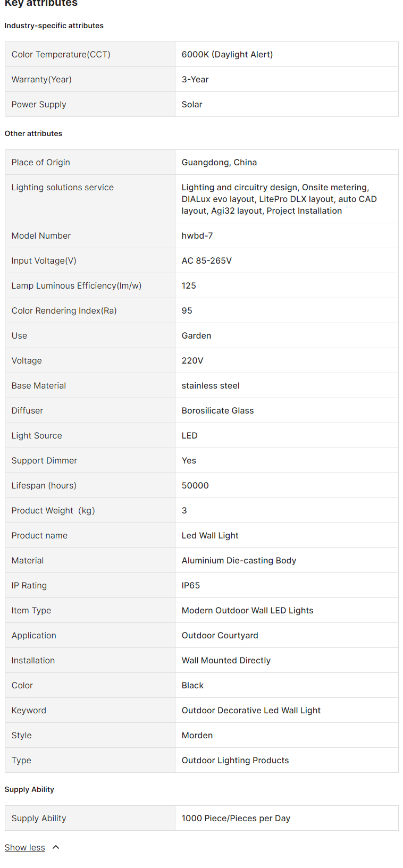Screen dimensions: 403x868
Task: Click the 3-Year warranty value
Action: click(195, 79)
